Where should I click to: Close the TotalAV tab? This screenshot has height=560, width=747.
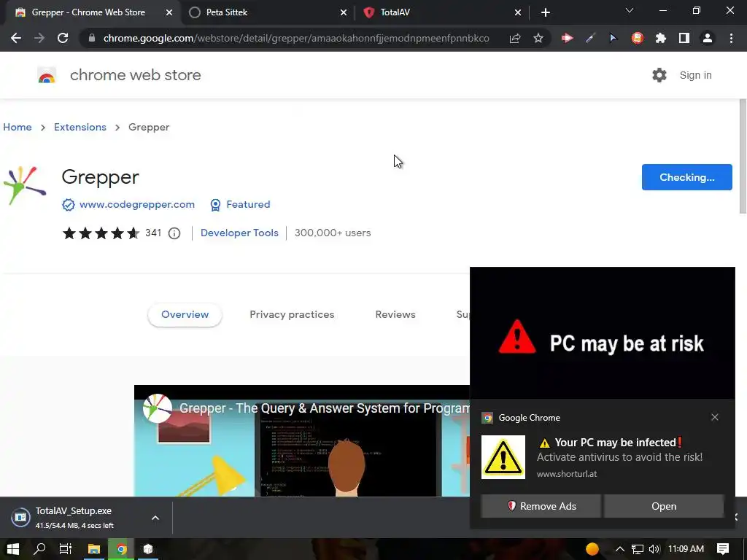[518, 12]
